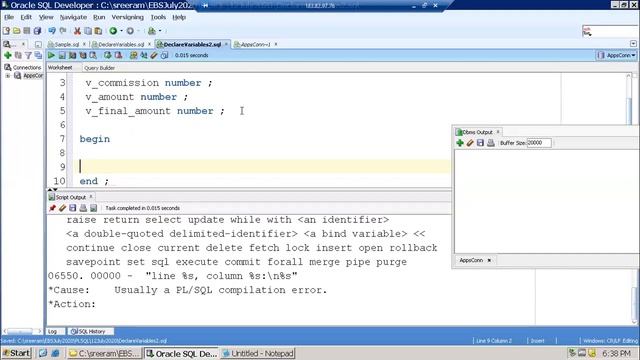Click the Clear eraser icon in worksheet toolbar

pos(154,55)
